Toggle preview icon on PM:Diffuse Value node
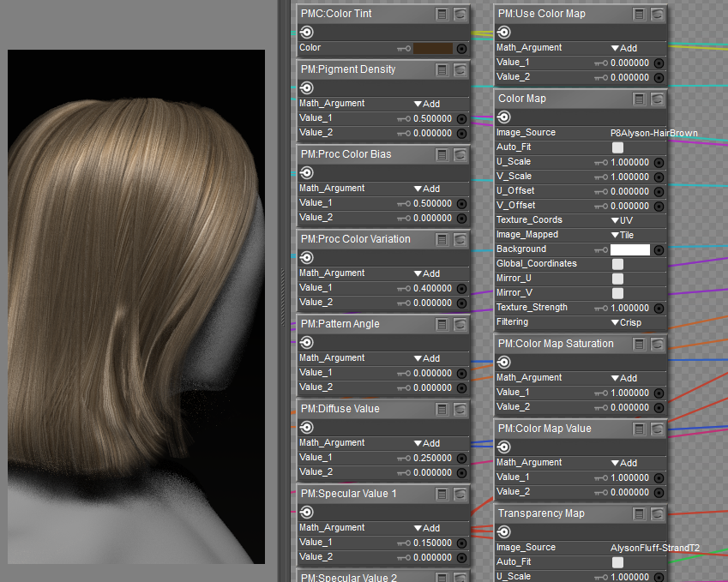This screenshot has height=582, width=728. (x=460, y=409)
